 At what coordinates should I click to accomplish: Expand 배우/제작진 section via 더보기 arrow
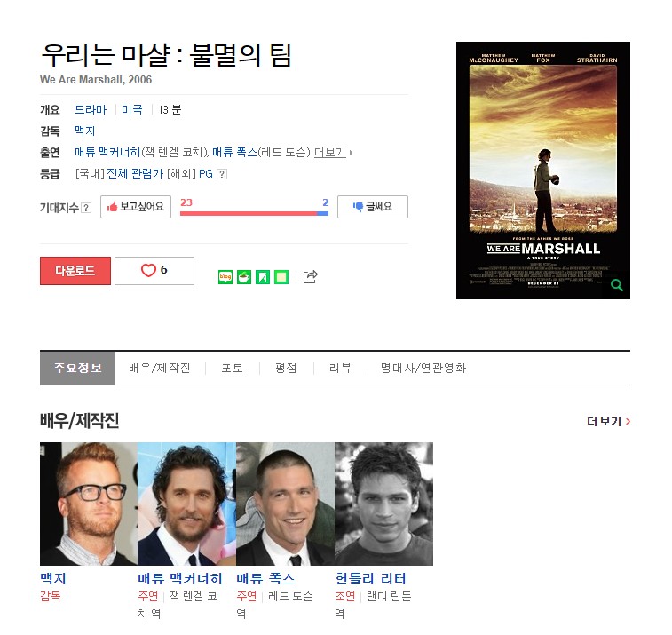pyautogui.click(x=609, y=422)
